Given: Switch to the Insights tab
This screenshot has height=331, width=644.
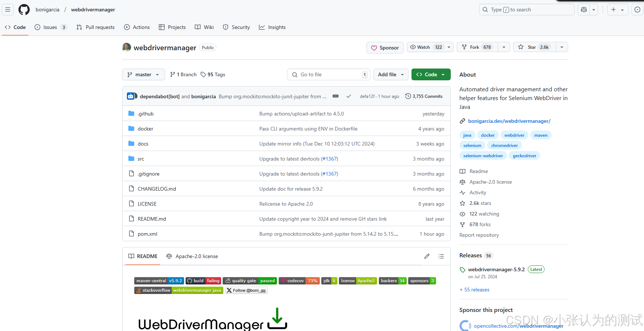Looking at the screenshot, I should click(x=272, y=27).
